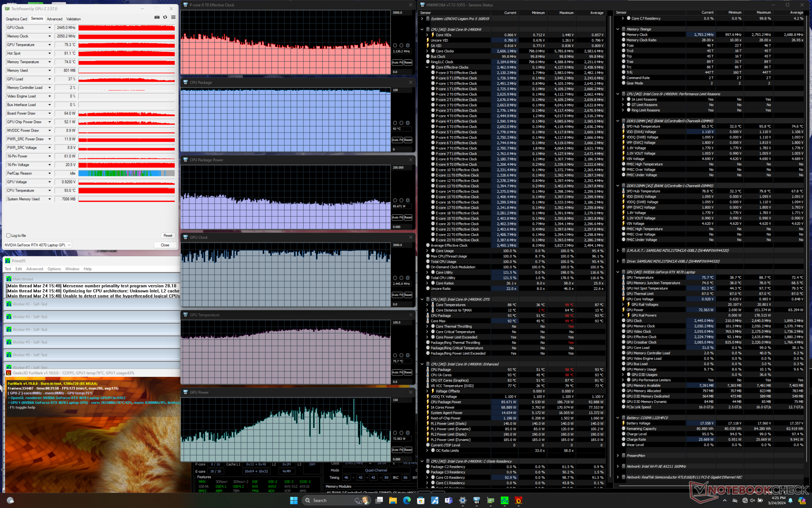Collapse the Memory Timings tree section

(618, 29)
